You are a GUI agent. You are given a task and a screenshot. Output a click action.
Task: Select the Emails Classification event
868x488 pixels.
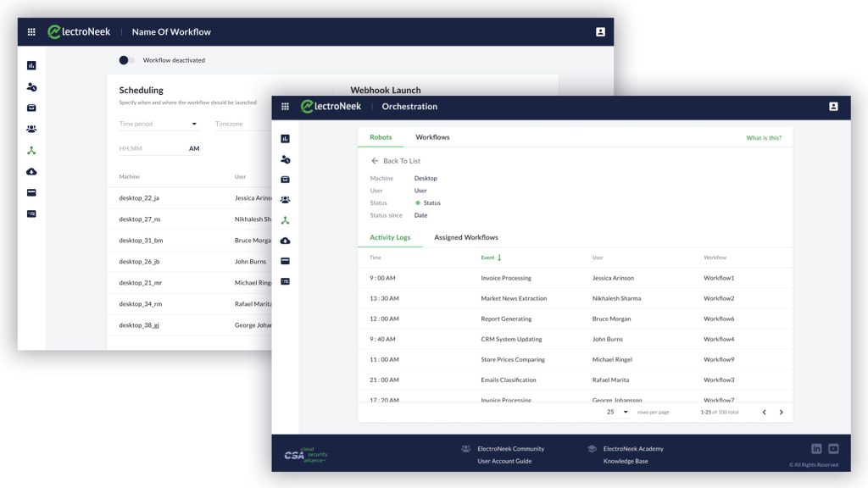[509, 380]
